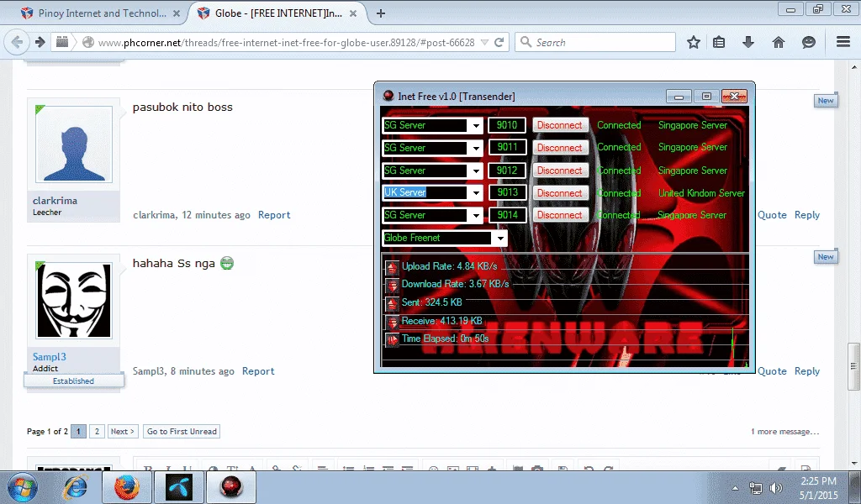This screenshot has width=861, height=504.
Task: Launch Internet Explorer from the taskbar
Action: 75,487
